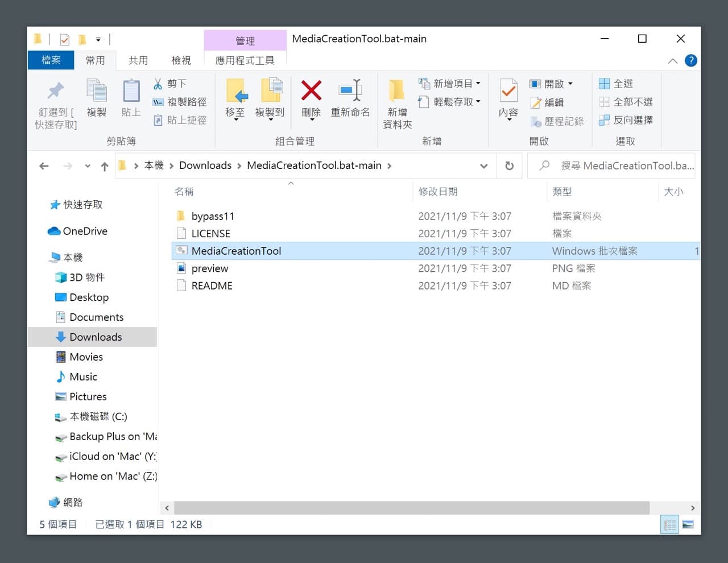This screenshot has height=563, width=728.
Task: Cut the selection with 剪下
Action: click(169, 84)
